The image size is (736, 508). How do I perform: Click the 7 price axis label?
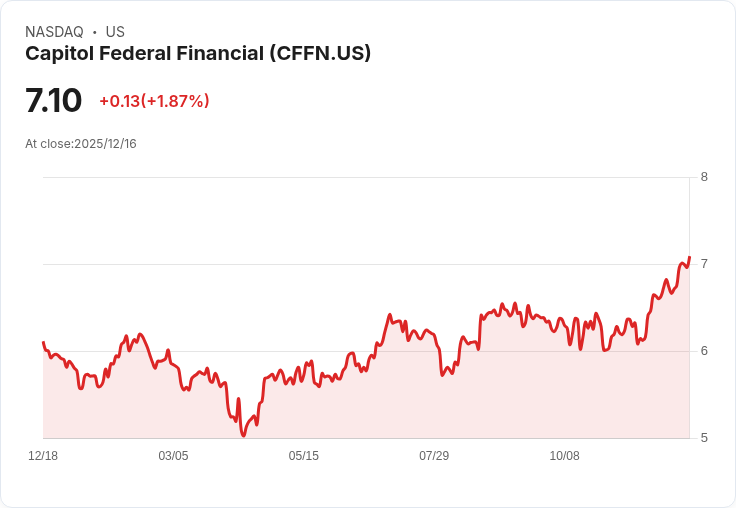click(704, 264)
